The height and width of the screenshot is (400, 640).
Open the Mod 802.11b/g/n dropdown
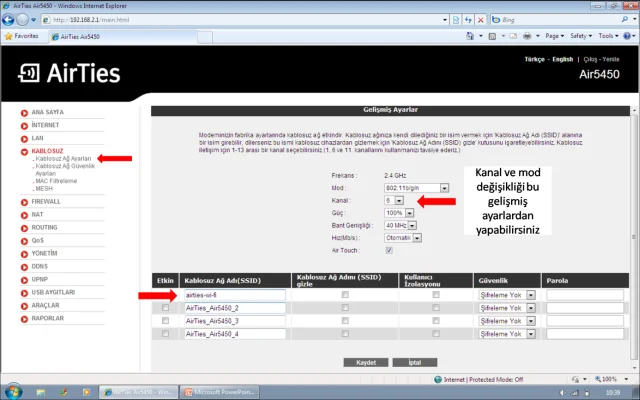point(416,188)
